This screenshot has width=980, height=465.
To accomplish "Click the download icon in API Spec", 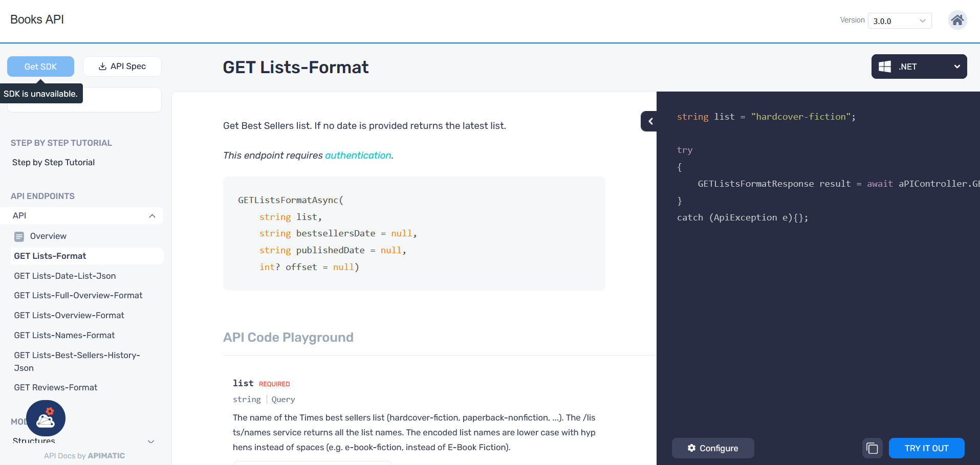I will pos(102,67).
